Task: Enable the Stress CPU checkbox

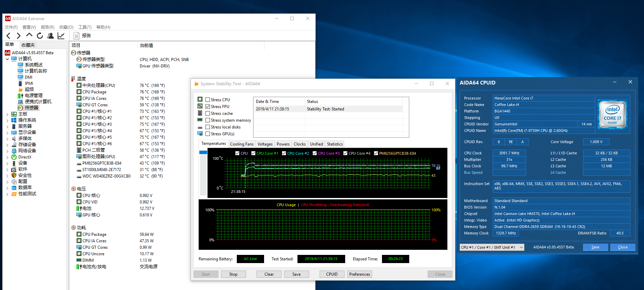Action: click(208, 100)
